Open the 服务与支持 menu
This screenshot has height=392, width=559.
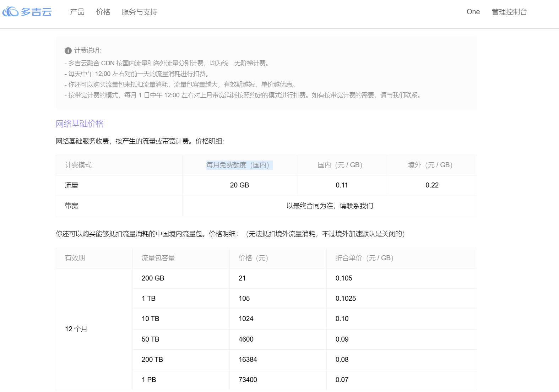139,12
